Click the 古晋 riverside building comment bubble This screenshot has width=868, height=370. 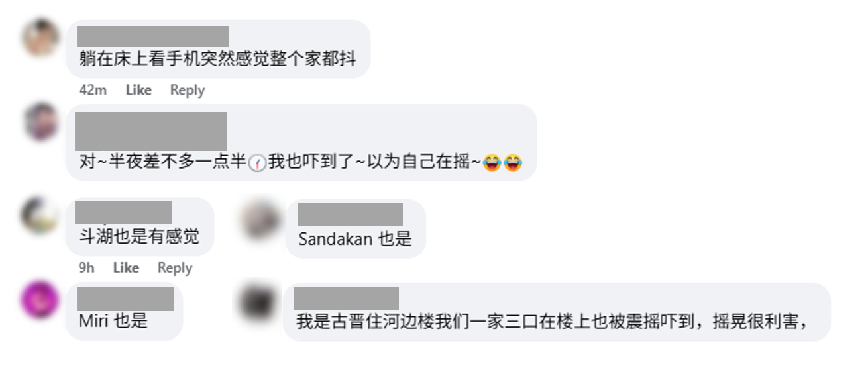(557, 312)
